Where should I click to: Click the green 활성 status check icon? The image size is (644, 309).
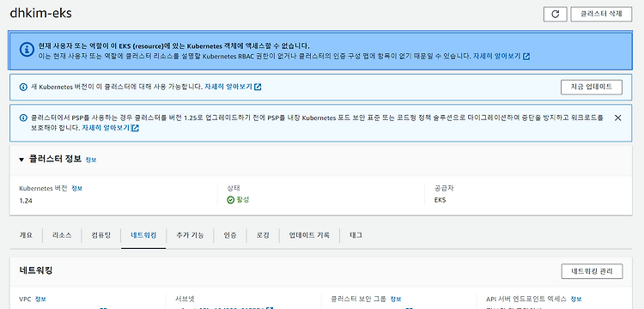(x=230, y=200)
